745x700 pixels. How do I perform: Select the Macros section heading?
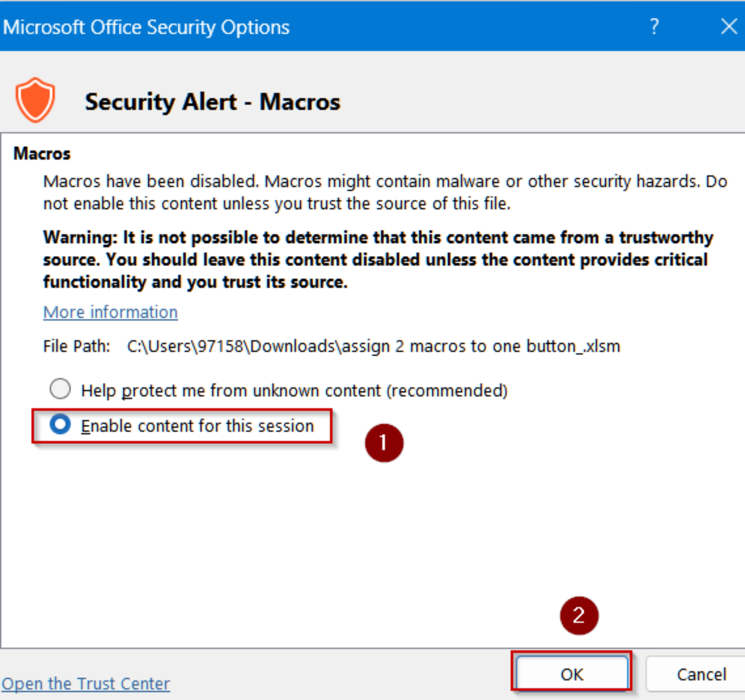pyautogui.click(x=41, y=154)
